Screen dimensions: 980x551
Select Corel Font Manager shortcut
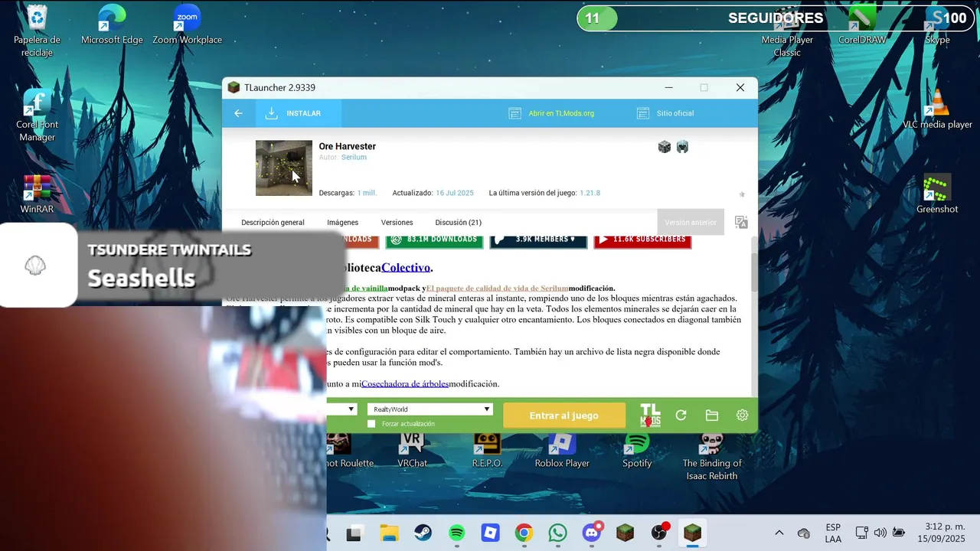pos(37,116)
